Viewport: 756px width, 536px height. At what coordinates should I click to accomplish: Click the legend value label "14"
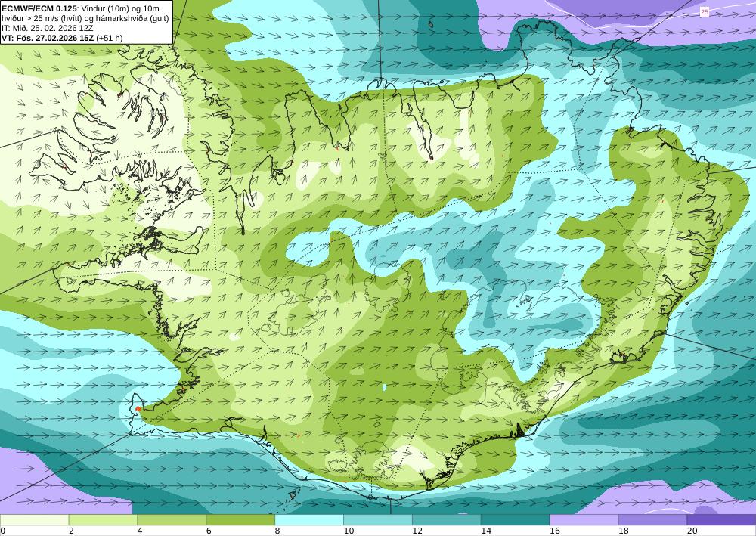click(x=486, y=531)
